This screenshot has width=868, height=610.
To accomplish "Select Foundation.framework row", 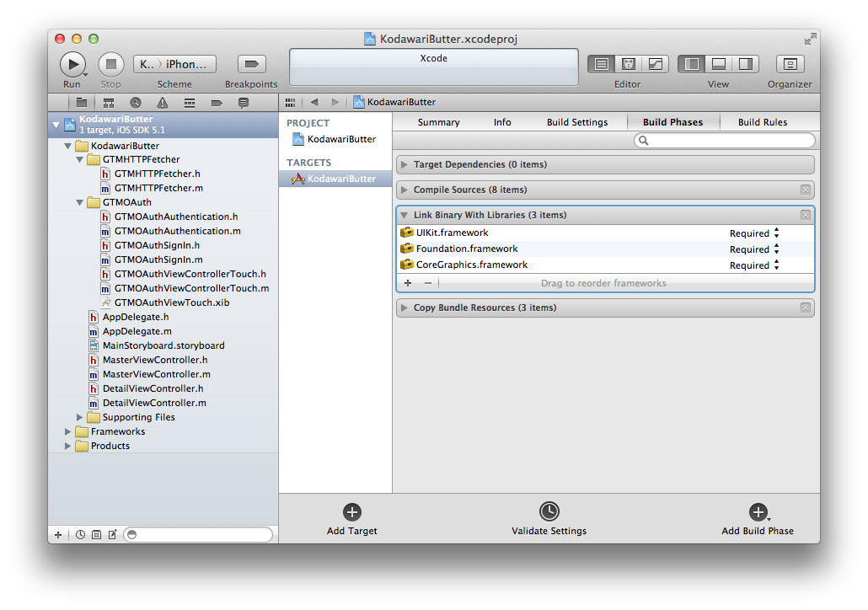I will 606,249.
